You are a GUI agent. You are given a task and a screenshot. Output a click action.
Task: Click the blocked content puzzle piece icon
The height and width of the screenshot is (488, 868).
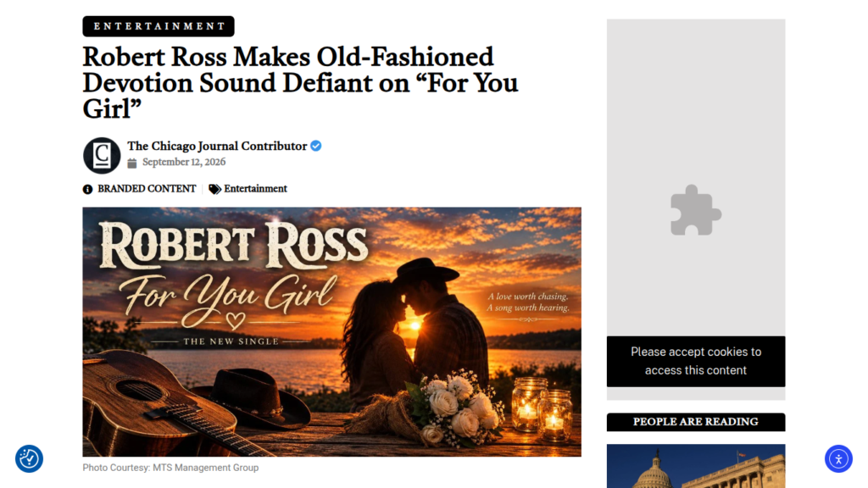(x=696, y=210)
